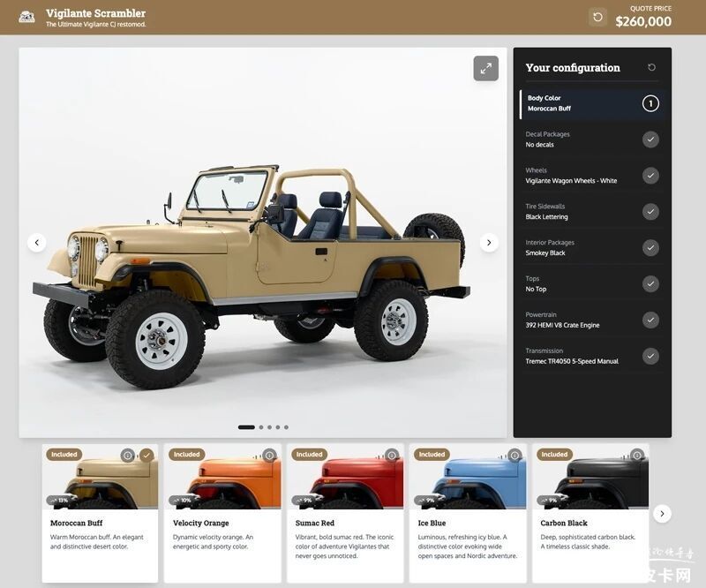The width and height of the screenshot is (706, 588).
Task: Expand the vehicle image to fullscreen
Action: tap(486, 69)
